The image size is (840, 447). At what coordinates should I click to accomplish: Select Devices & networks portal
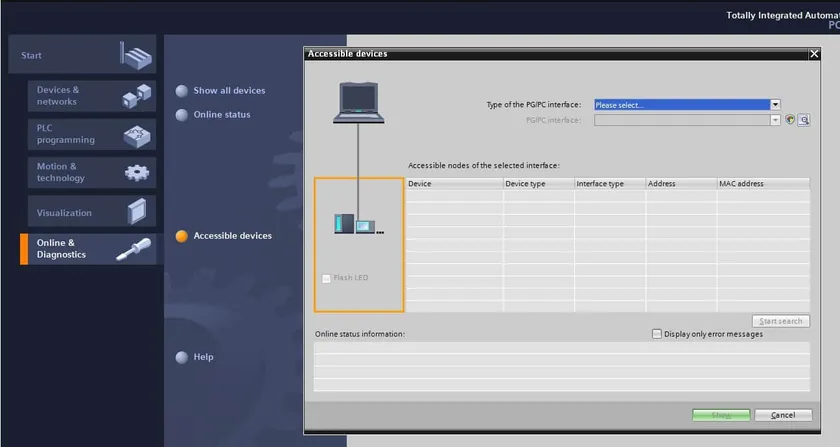pos(92,96)
